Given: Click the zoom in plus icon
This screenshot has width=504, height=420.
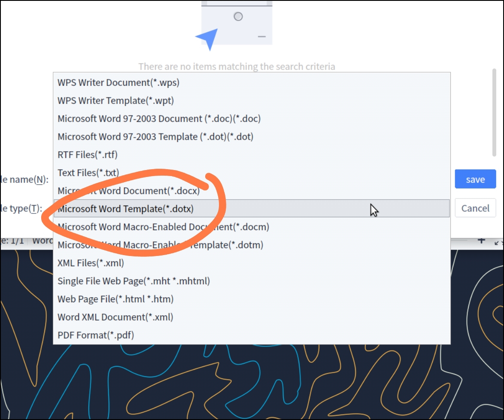Looking at the screenshot, I should tap(481, 240).
